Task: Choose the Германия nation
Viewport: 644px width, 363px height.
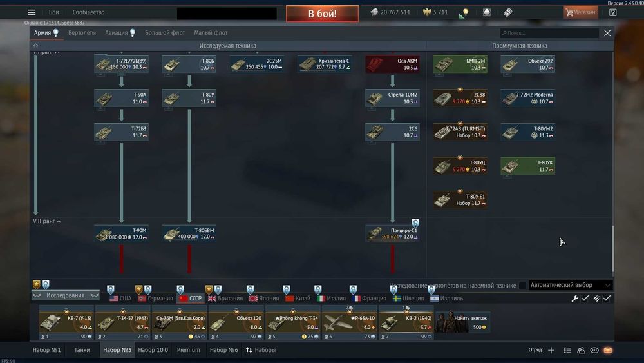Action: (155, 299)
